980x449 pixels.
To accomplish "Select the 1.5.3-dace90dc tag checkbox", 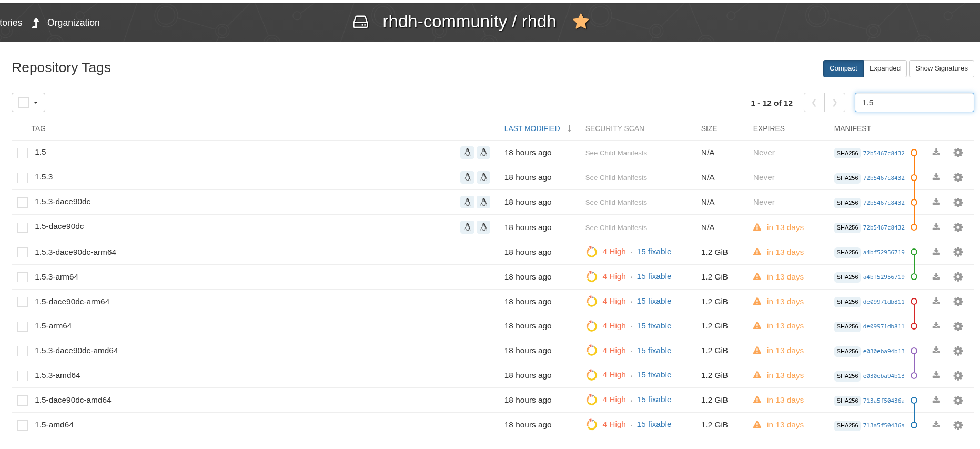I will point(23,203).
